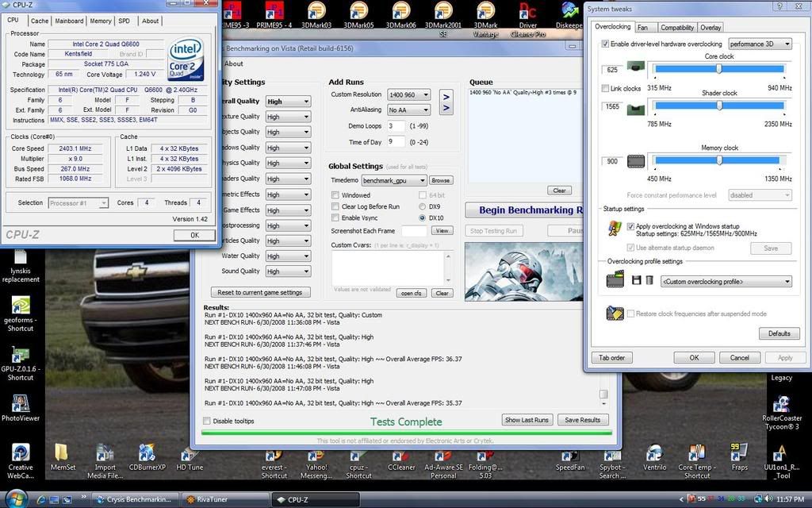Click the delete overclocking profile trash icon
812x508 pixels.
tap(649, 280)
